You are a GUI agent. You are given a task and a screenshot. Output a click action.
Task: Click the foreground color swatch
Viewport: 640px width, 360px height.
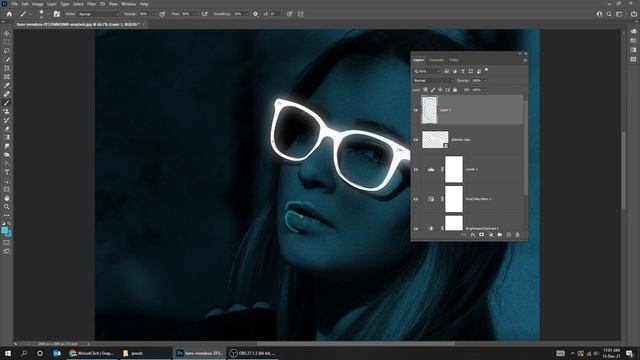coord(4,230)
